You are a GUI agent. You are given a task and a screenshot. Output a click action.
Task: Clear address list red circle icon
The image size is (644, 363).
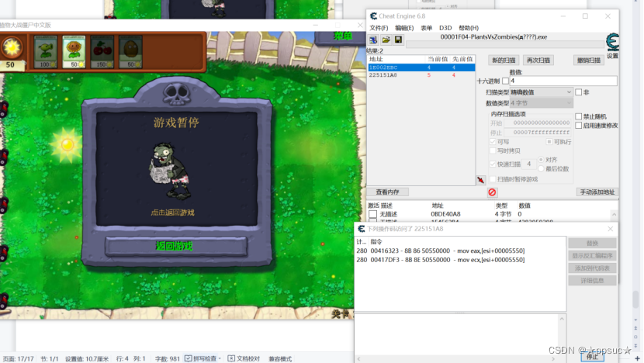click(x=492, y=192)
